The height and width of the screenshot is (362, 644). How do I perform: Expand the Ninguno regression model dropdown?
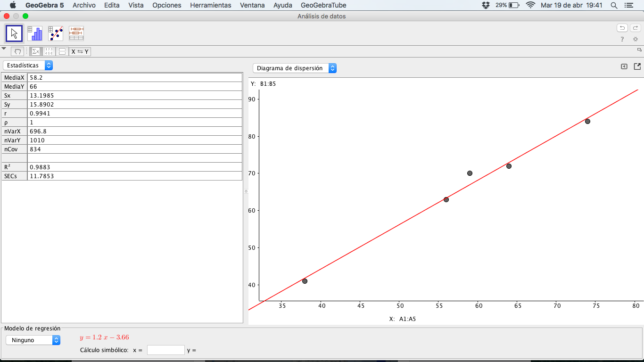(x=33, y=340)
